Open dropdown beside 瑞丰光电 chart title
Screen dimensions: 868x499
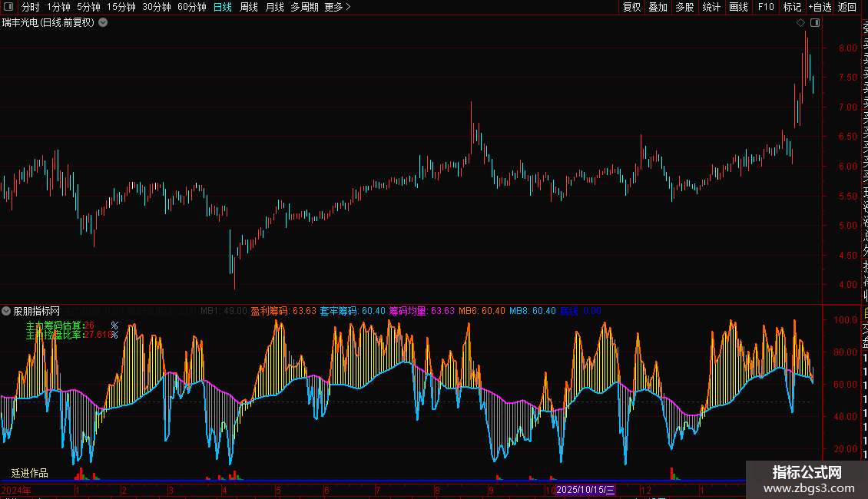(x=103, y=22)
